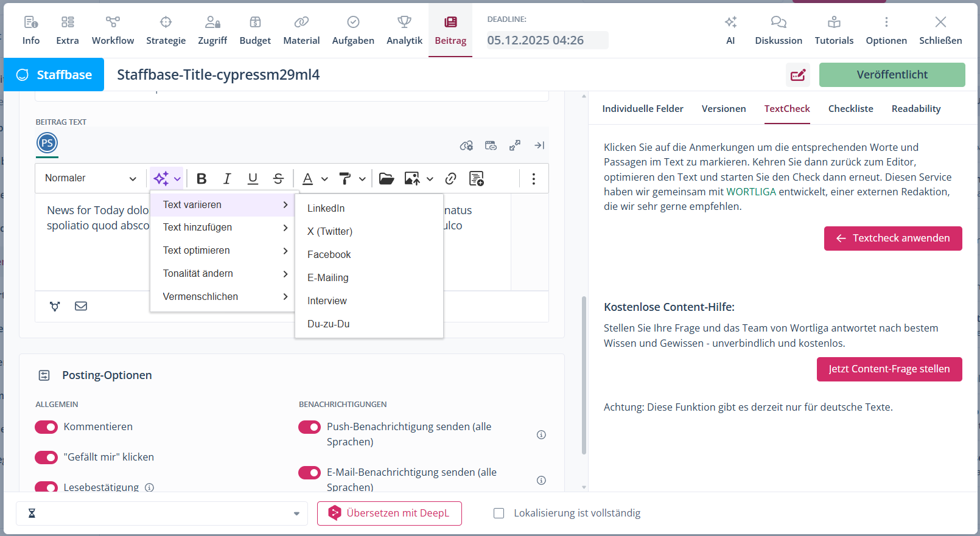Turn off Push-Benachrichtigung senden switch
Image resolution: width=980 pixels, height=536 pixels.
point(309,427)
